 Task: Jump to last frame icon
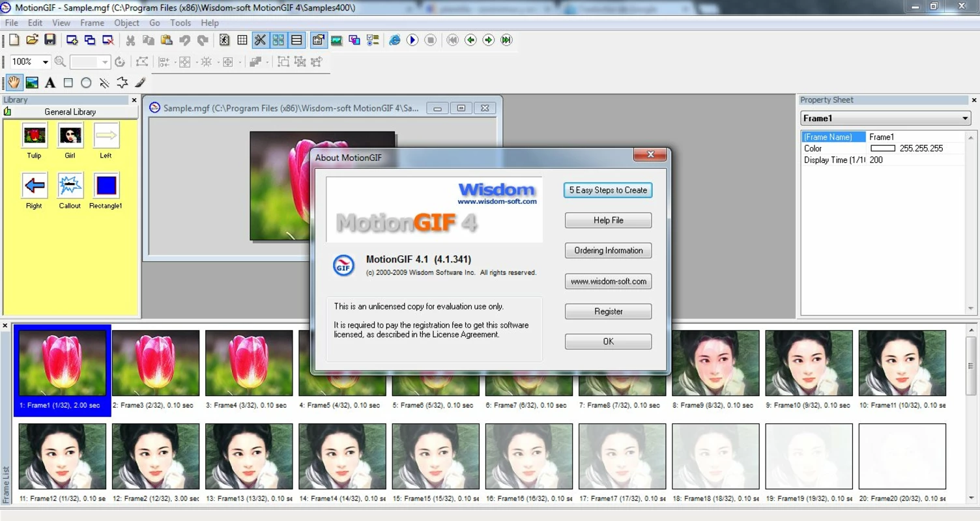coord(506,40)
